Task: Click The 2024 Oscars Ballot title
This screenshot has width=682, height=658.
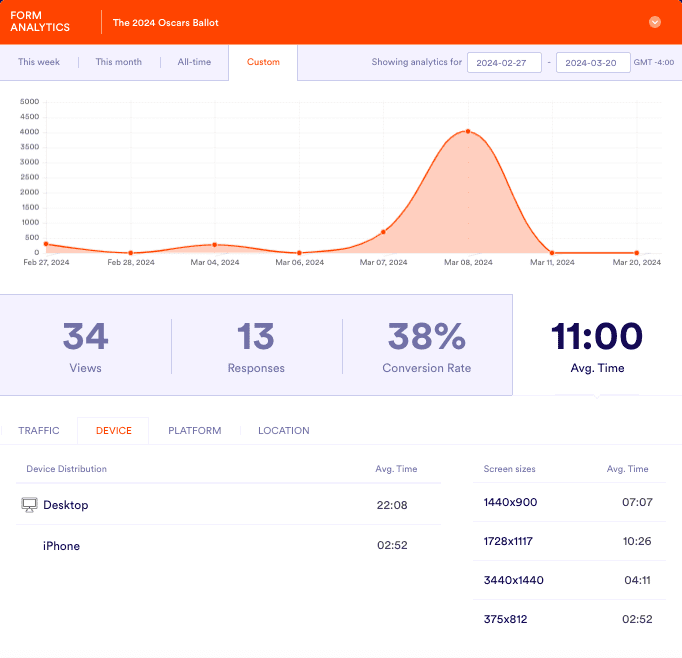Action: tap(165, 22)
